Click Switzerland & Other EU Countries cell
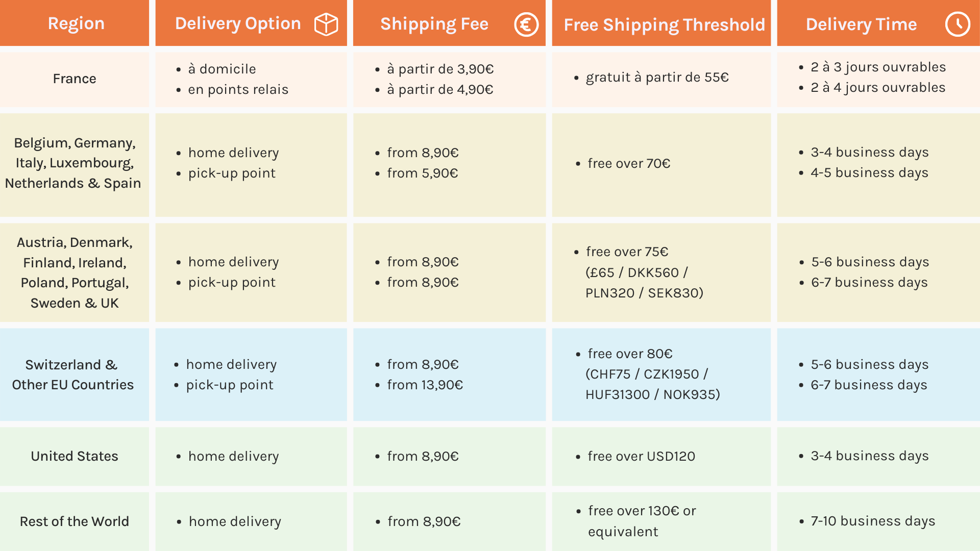The width and height of the screenshot is (980, 551). [x=73, y=374]
